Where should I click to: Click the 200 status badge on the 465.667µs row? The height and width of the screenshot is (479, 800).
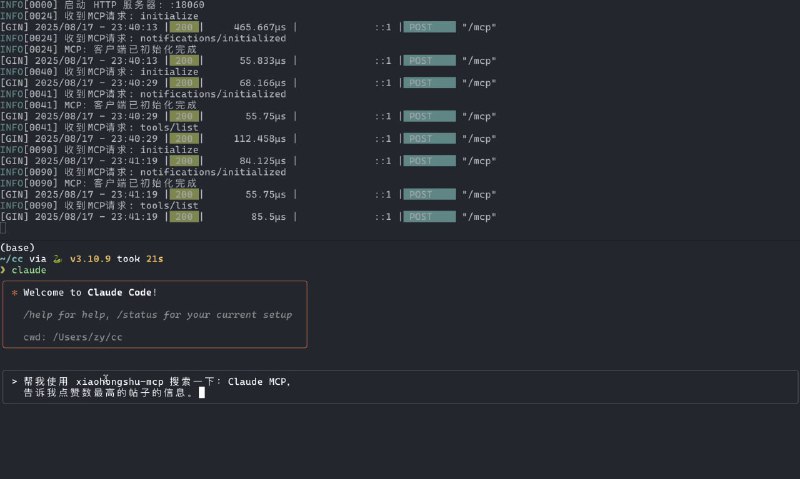(184, 27)
